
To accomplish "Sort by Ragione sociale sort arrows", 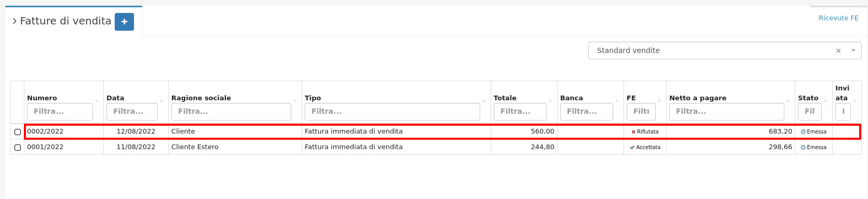I will (x=295, y=100).
